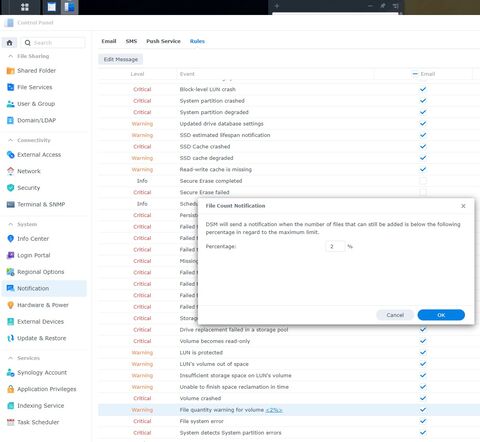Click the Security shield icon
The height and width of the screenshot is (442, 480).
point(11,188)
